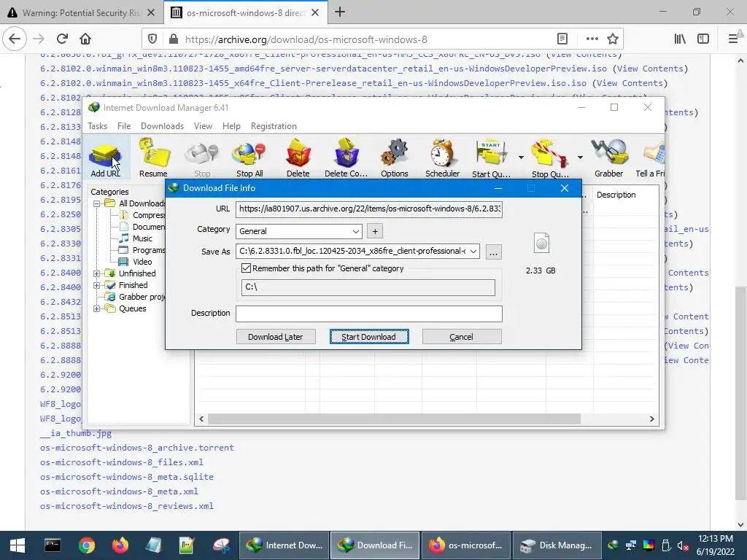Click IDM scrollbar right arrow
The height and width of the screenshot is (560, 747).
point(651,419)
